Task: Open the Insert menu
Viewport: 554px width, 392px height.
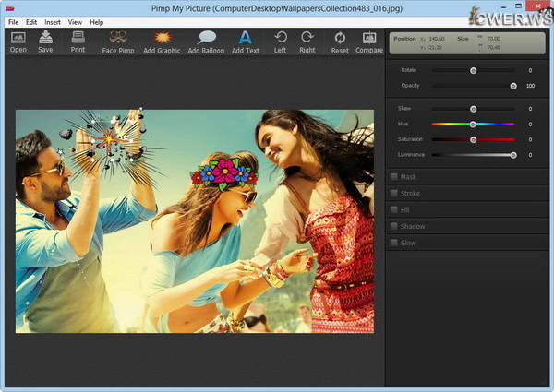Action: pyautogui.click(x=53, y=21)
